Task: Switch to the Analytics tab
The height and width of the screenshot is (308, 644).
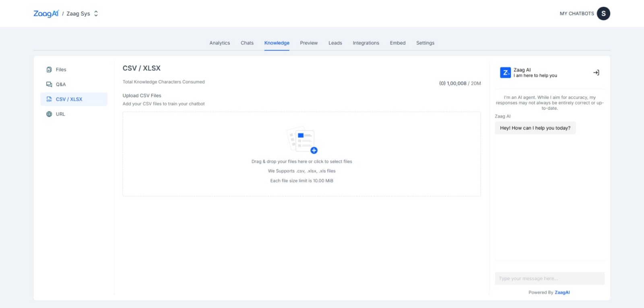Action: [219, 43]
